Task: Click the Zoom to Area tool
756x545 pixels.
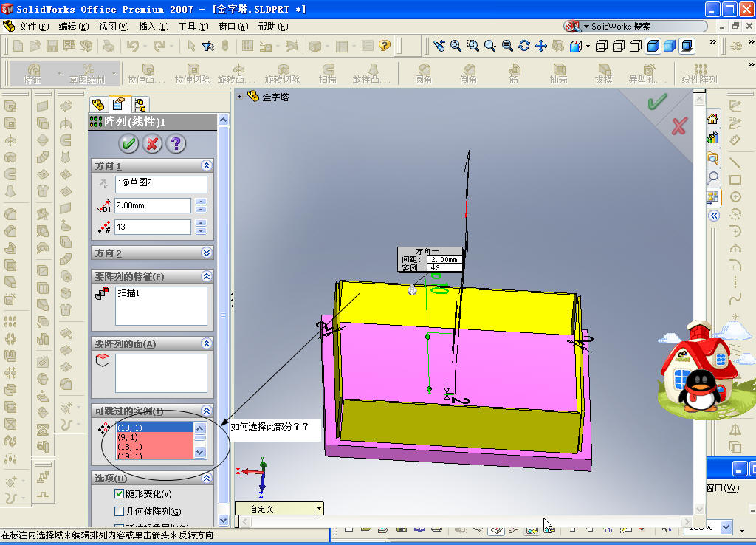Action: pyautogui.click(x=473, y=46)
